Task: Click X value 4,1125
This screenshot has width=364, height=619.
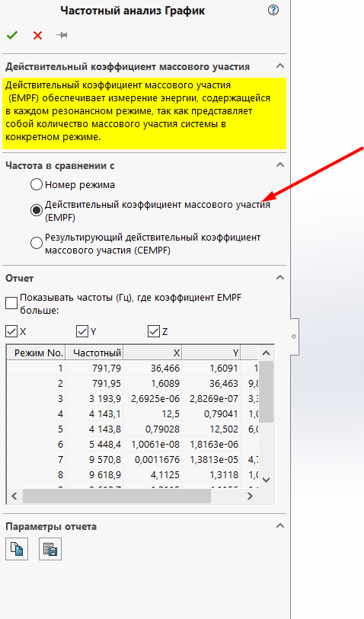Action: point(152,474)
